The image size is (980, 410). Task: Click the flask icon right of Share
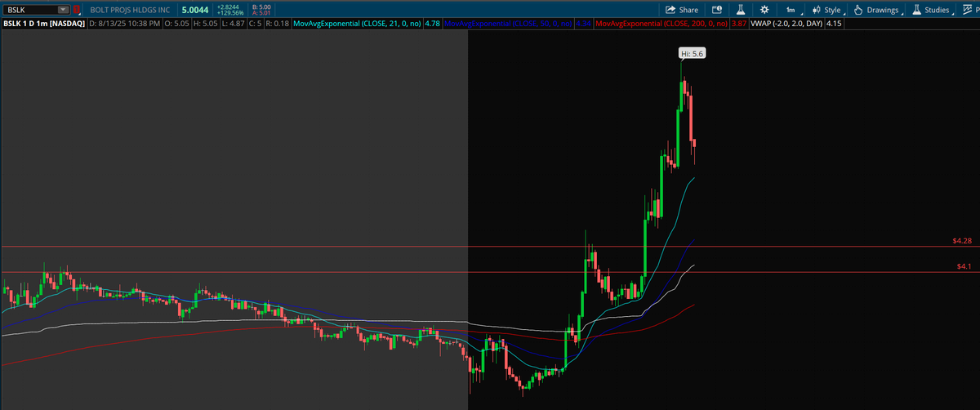pos(740,10)
